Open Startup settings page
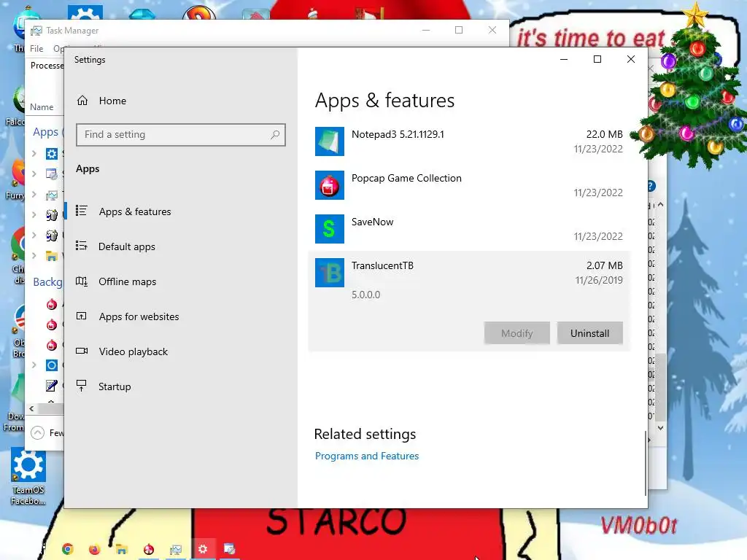This screenshot has width=747, height=560. 115,386
